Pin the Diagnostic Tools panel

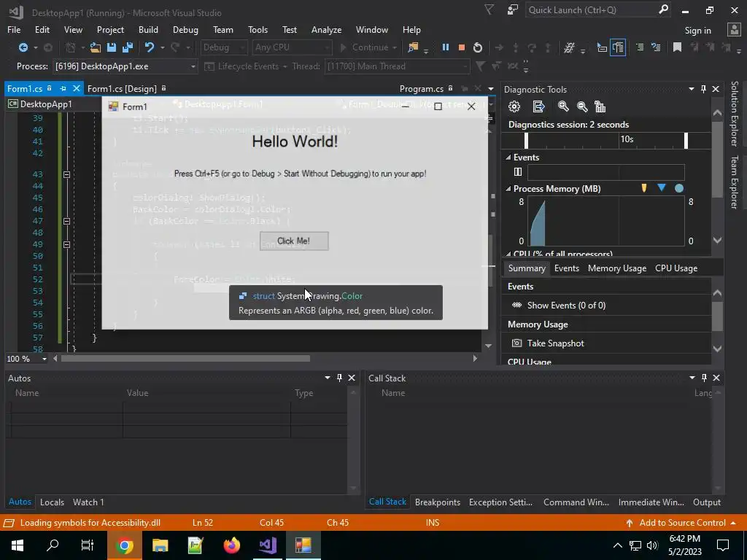[704, 89]
